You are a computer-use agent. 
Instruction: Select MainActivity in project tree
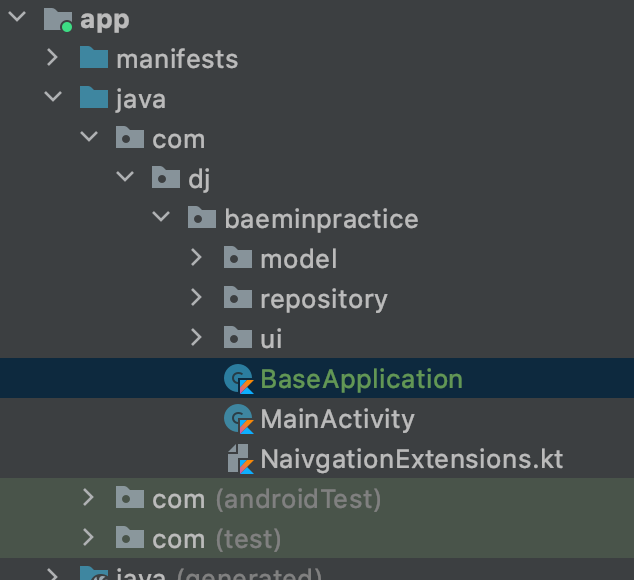coord(338,419)
